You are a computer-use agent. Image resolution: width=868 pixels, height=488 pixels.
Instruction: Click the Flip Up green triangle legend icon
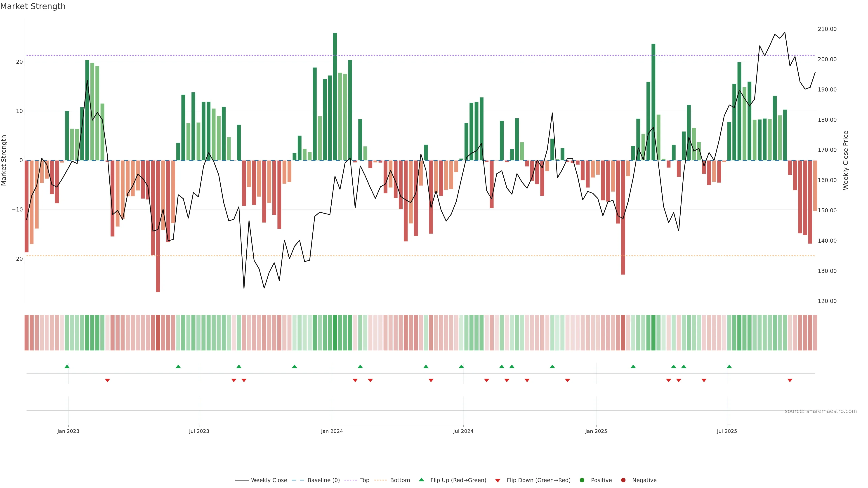[421, 480]
